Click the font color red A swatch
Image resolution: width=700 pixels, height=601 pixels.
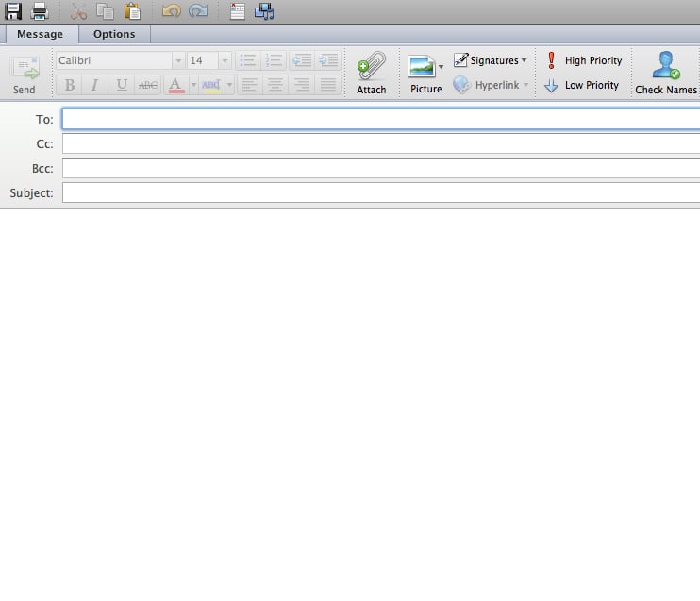tap(175, 85)
